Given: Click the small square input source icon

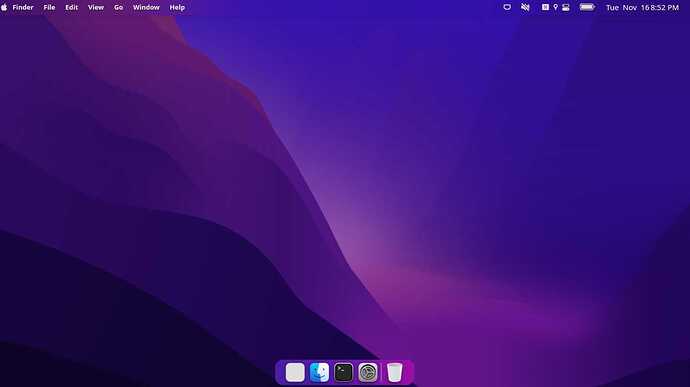Looking at the screenshot, I should pyautogui.click(x=545, y=7).
